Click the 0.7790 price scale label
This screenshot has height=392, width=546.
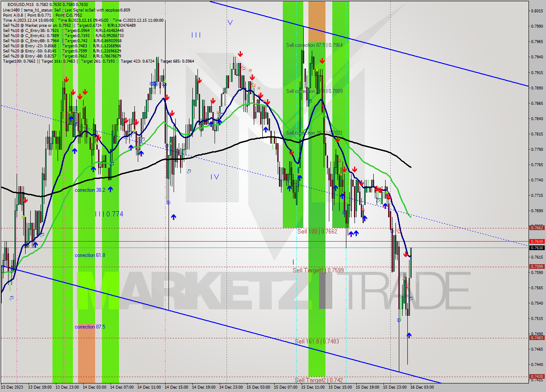point(537,149)
